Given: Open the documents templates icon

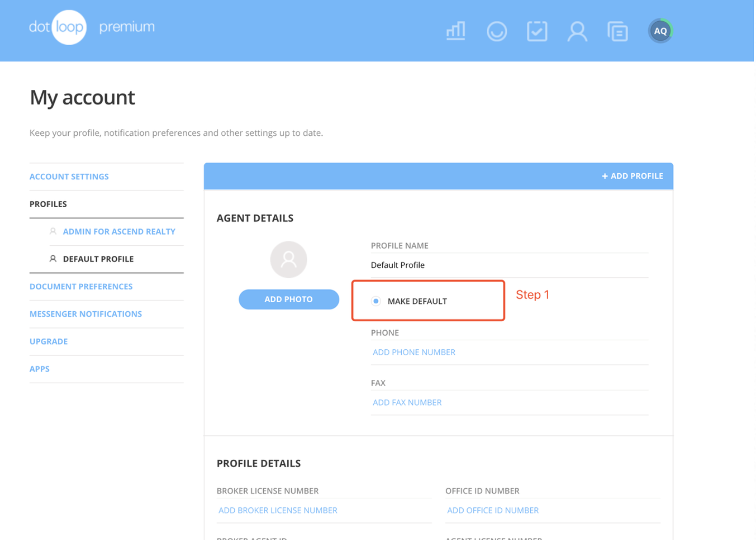Looking at the screenshot, I should coord(617,31).
